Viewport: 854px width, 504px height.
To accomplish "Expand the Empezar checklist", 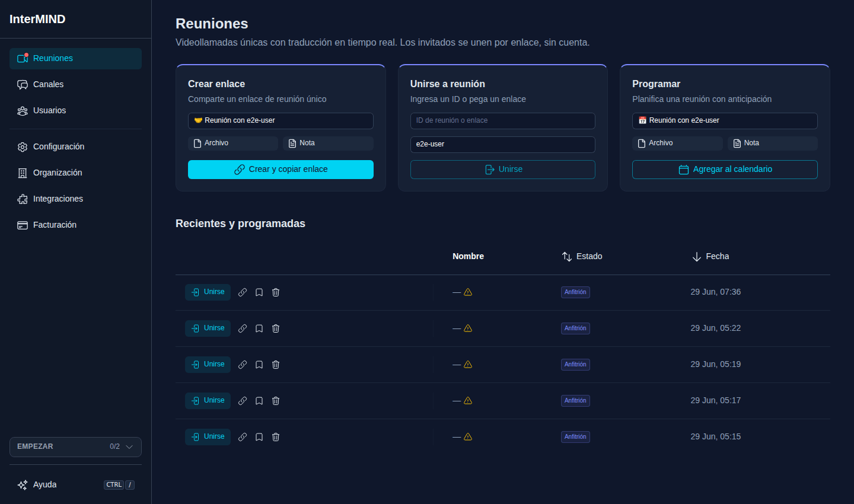I will (75, 447).
